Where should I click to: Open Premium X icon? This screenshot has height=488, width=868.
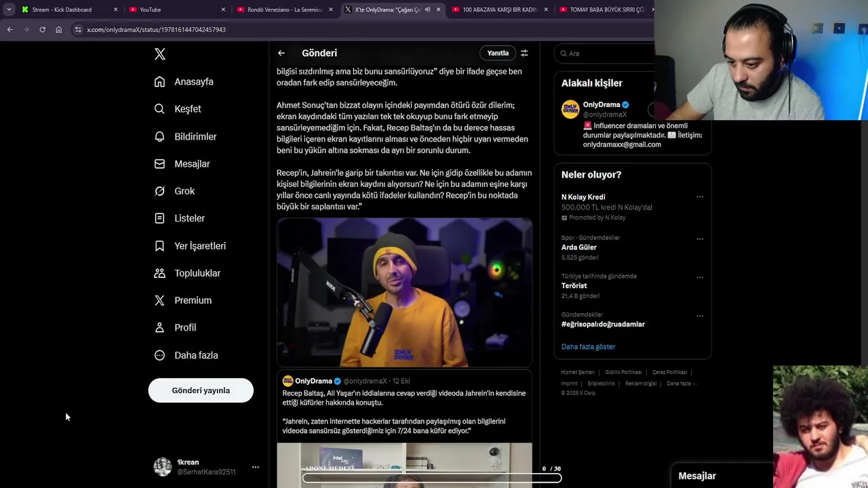click(159, 300)
